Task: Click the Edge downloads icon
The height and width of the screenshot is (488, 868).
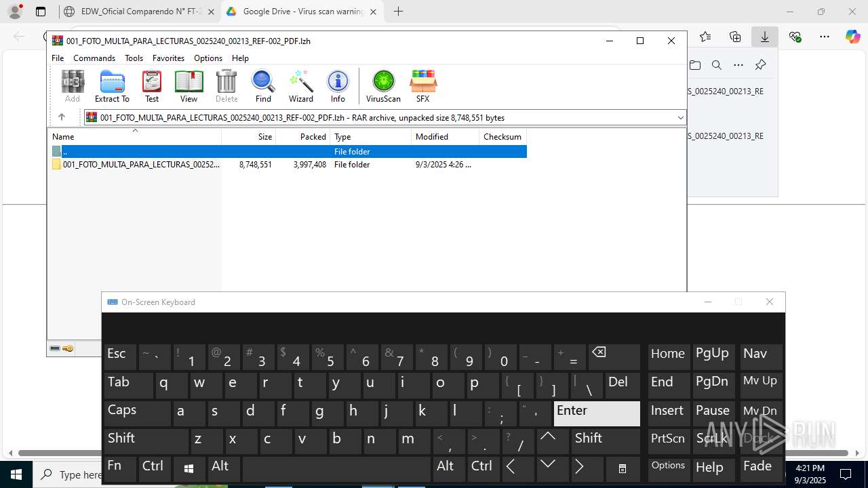Action: [765, 37]
